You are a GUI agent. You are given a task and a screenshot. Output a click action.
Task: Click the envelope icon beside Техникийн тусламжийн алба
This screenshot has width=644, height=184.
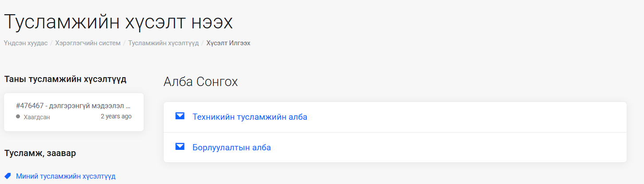[180, 117]
